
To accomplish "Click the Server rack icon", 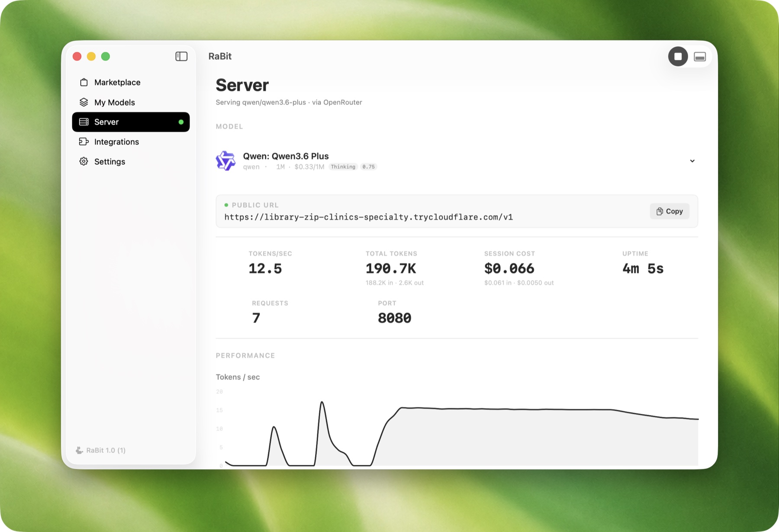I will point(84,122).
